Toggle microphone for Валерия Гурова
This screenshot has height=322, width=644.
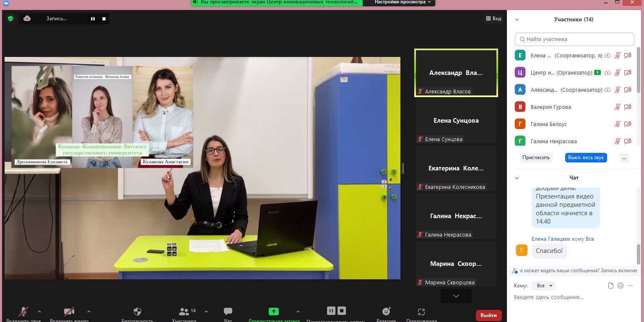(617, 107)
